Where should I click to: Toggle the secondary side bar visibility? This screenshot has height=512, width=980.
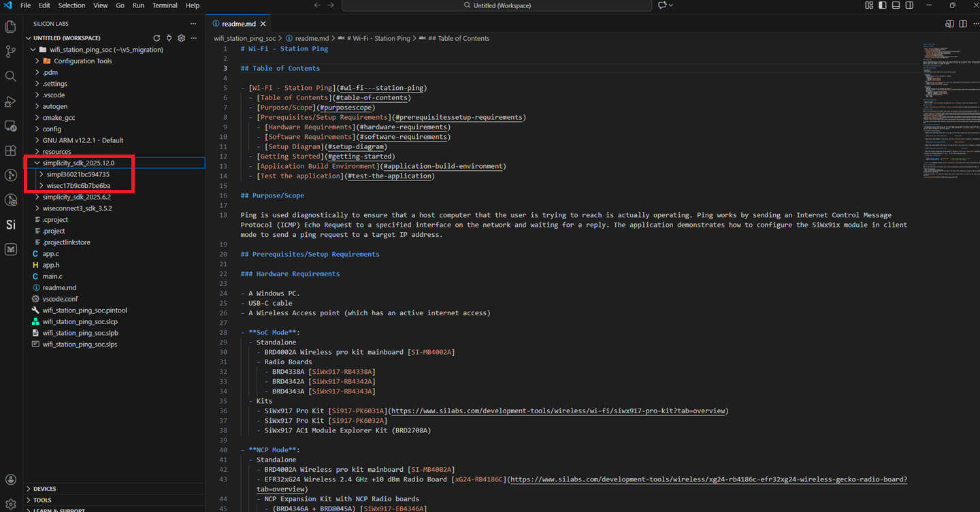(908, 5)
